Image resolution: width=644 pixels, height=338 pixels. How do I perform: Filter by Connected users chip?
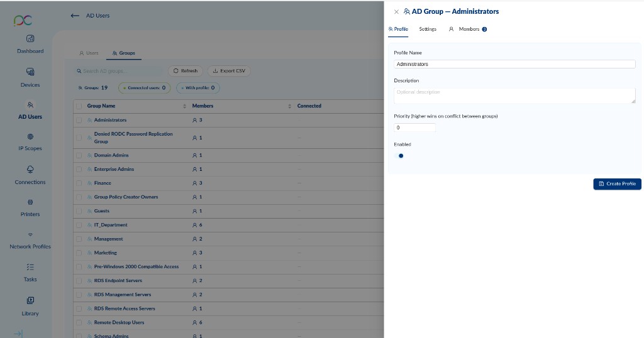point(144,88)
